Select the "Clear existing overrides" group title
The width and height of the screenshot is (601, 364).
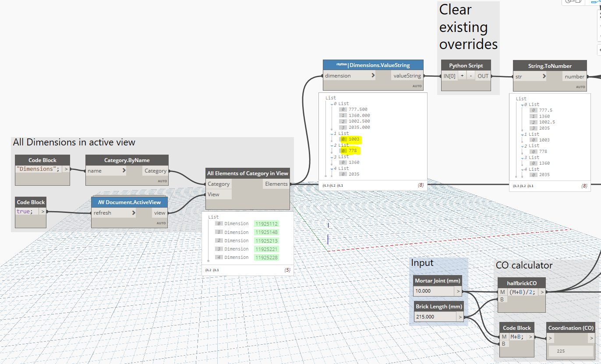tap(468, 27)
